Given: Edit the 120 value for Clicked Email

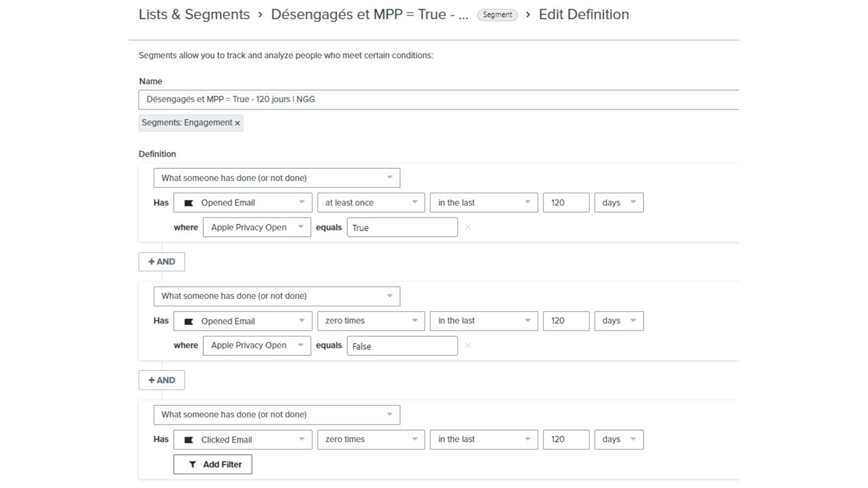Looking at the screenshot, I should pos(566,440).
